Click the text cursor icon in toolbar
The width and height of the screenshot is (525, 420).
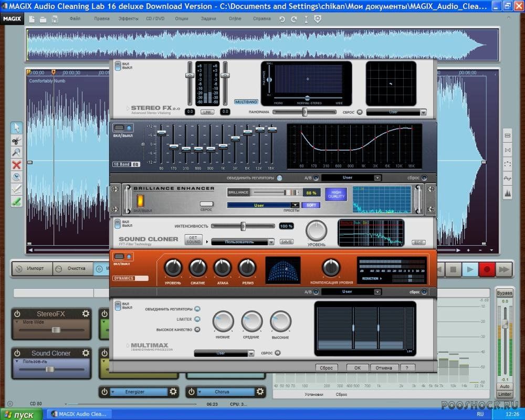click(x=306, y=19)
